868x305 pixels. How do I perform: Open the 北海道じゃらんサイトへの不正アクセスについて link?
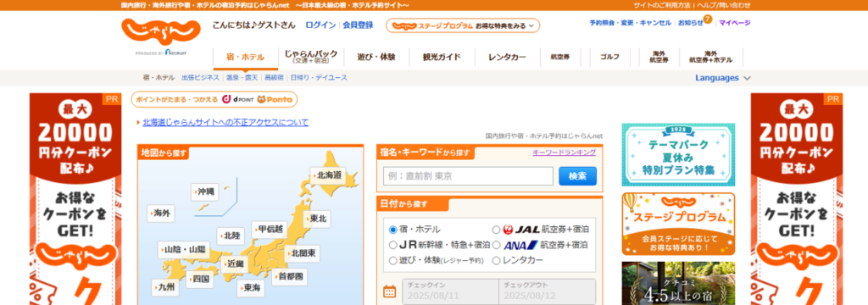[x=225, y=122]
